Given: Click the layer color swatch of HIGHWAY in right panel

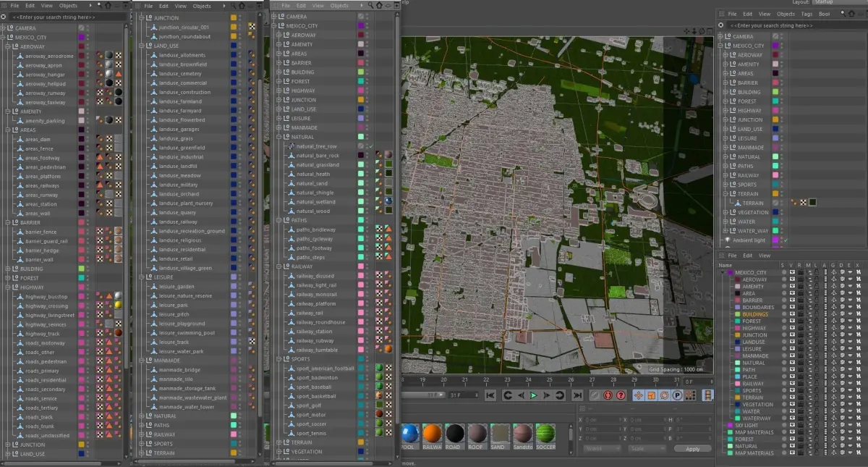Looking at the screenshot, I should pyautogui.click(x=775, y=111).
